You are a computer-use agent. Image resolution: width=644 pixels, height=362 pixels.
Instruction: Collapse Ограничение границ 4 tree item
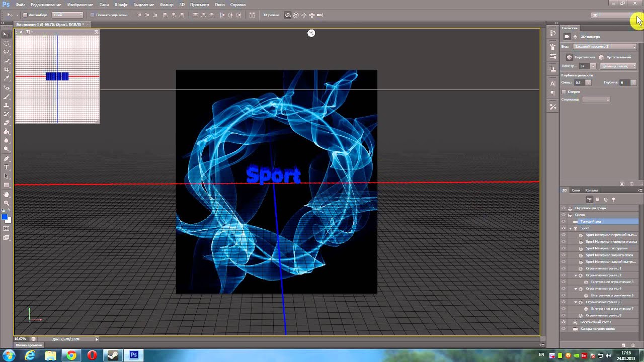click(x=576, y=289)
